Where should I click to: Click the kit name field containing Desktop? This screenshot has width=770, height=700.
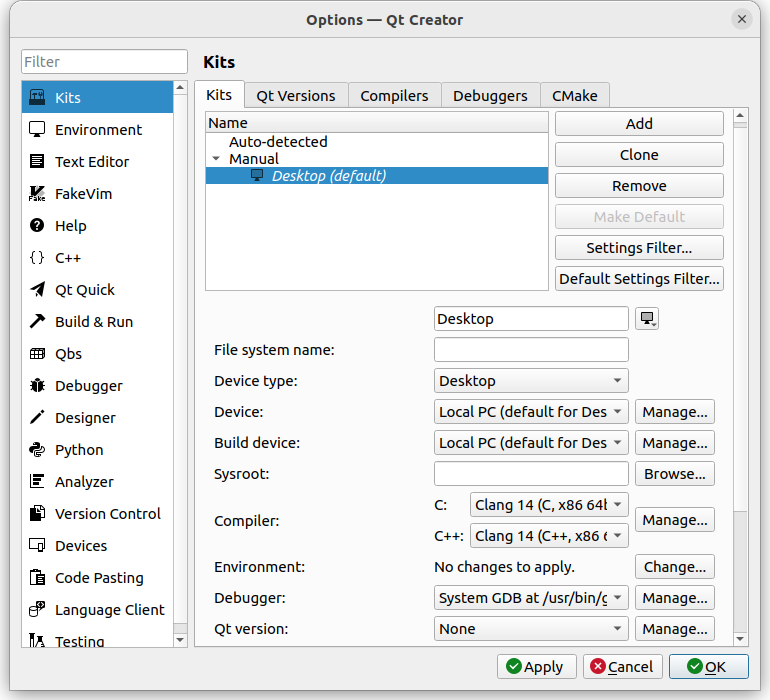coord(531,319)
